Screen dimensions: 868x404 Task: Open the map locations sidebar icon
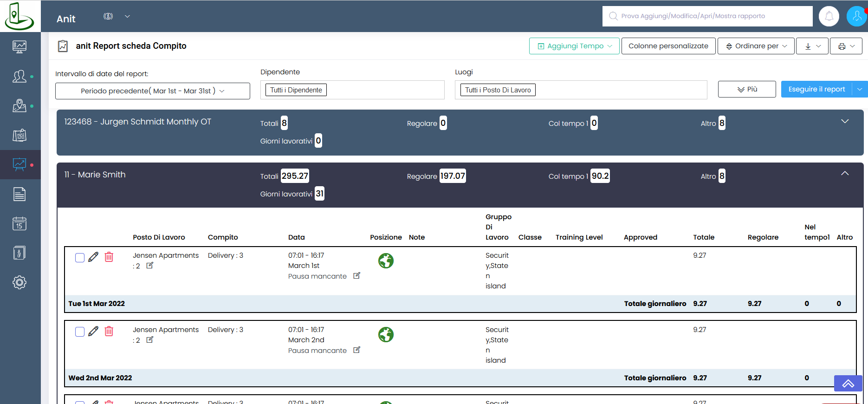point(19,106)
